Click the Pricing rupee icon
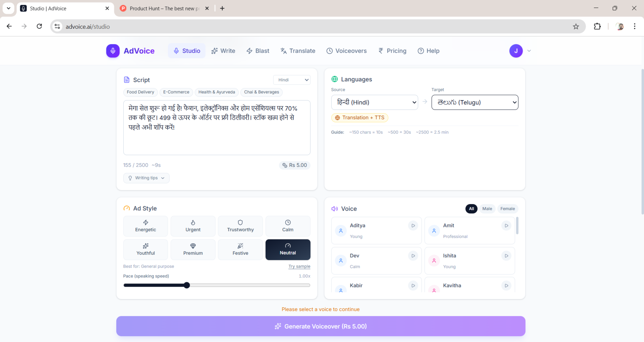 [381, 51]
